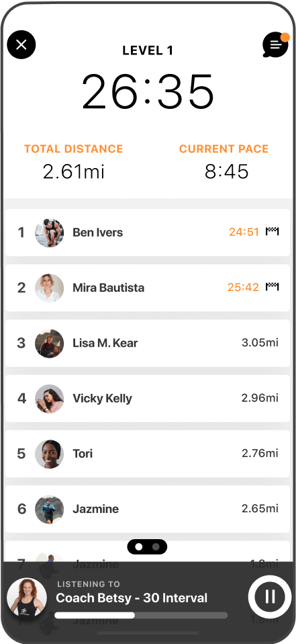This screenshot has width=296, height=644.
Task: Tap the Total Distance stat
Action: 74,161
